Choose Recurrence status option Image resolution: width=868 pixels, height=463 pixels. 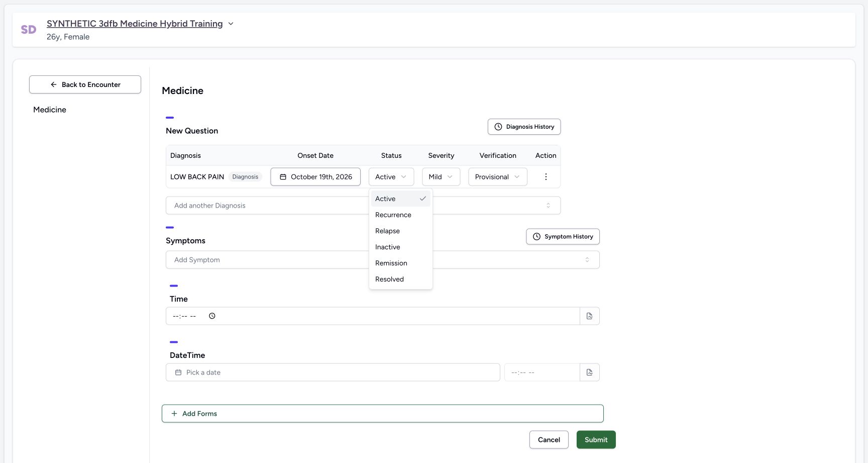tap(400, 215)
